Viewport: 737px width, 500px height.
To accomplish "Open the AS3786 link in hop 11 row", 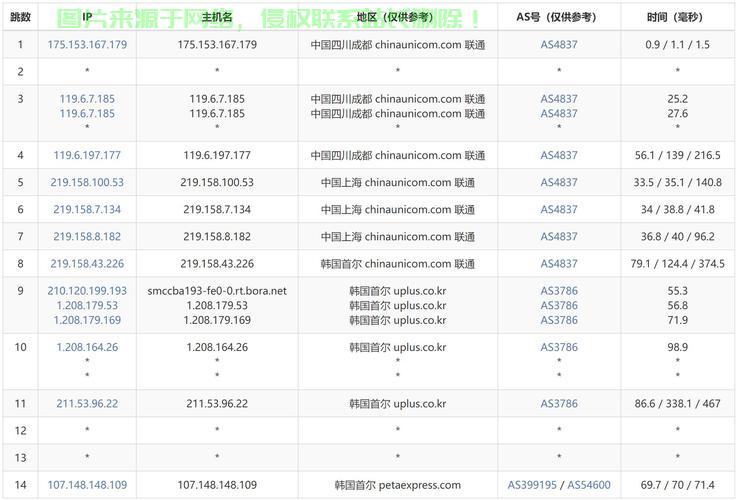I will point(559,404).
